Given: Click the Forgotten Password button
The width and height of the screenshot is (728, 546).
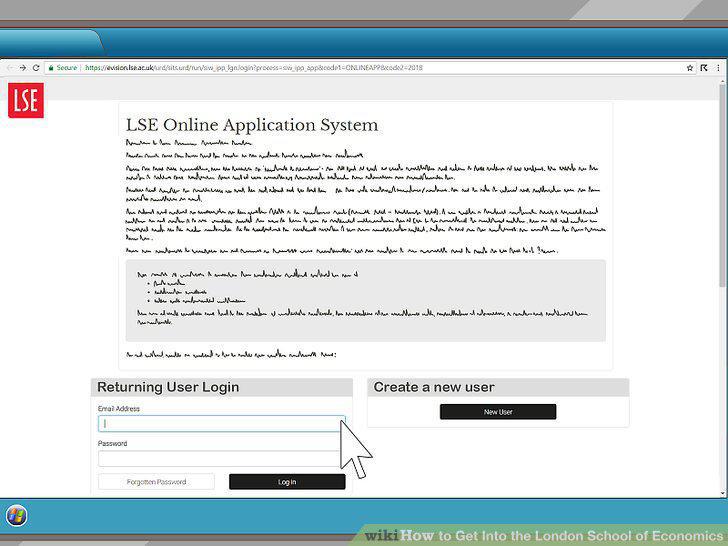Looking at the screenshot, I should (156, 482).
